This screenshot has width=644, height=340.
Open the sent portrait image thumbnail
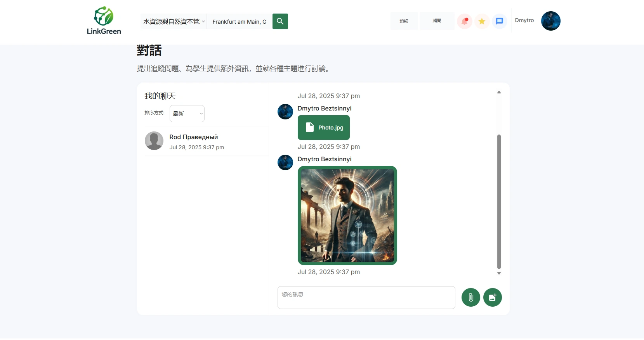coord(347,216)
